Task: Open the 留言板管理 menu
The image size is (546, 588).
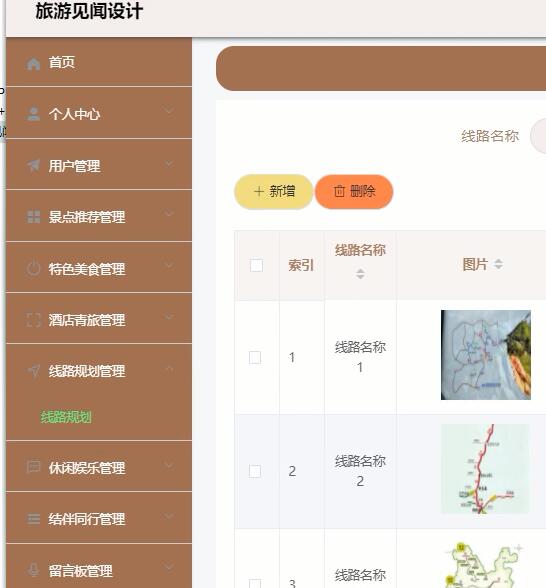Action: [99, 566]
